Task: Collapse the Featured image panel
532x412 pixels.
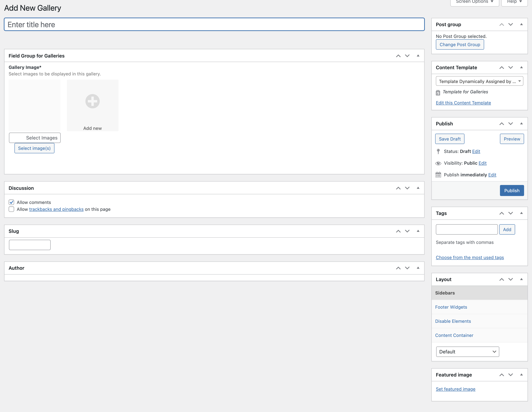Action: coord(521,375)
